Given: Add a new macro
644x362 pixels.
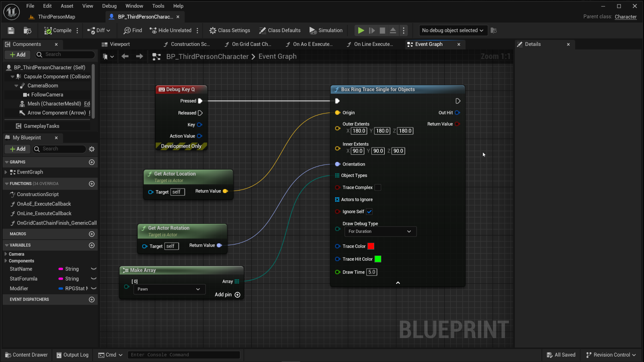Looking at the screenshot, I should tap(92, 234).
